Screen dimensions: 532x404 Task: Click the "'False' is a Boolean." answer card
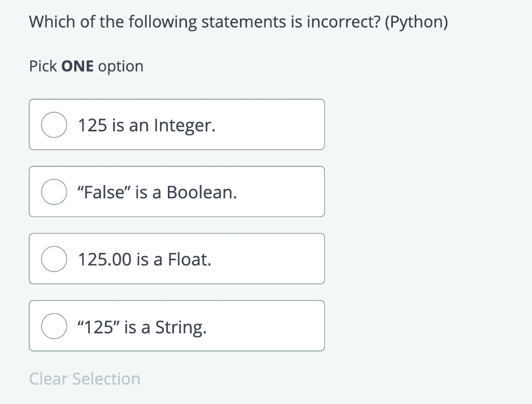coord(177,192)
